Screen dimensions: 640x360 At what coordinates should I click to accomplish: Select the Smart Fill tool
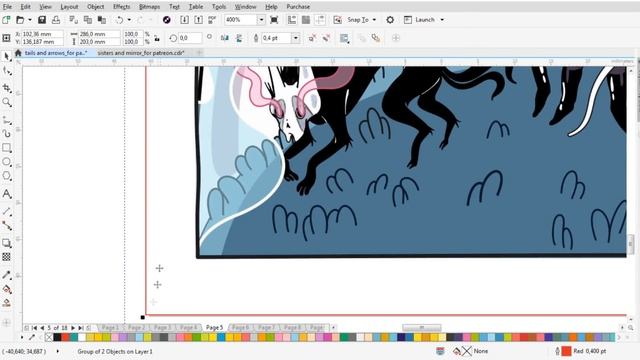coord(7,303)
